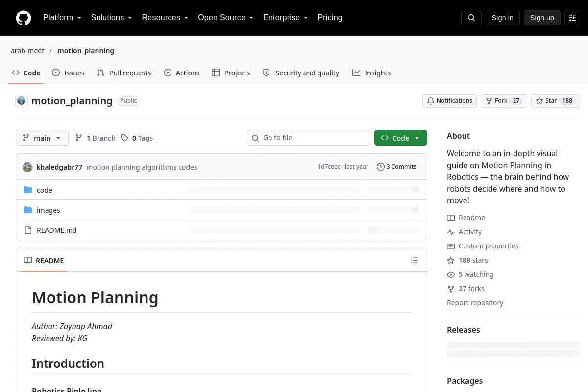
Task: Click the note icon beside Custom properties
Action: pyautogui.click(x=451, y=246)
